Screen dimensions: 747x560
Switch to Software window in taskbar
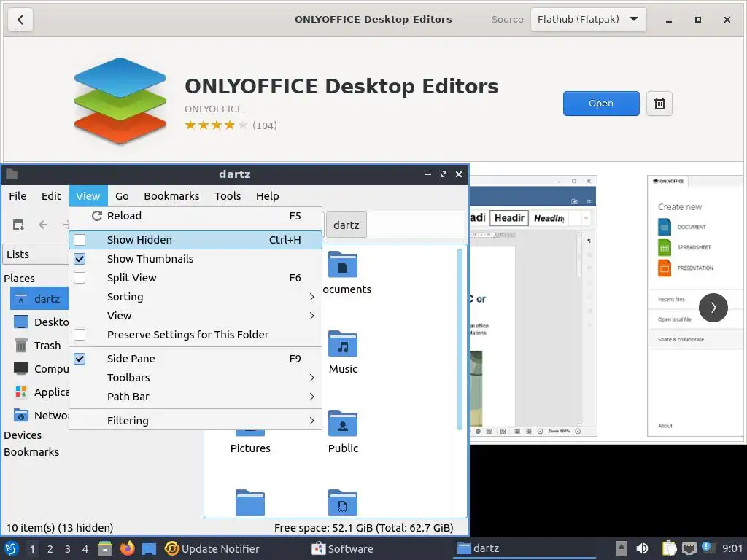[x=343, y=548]
